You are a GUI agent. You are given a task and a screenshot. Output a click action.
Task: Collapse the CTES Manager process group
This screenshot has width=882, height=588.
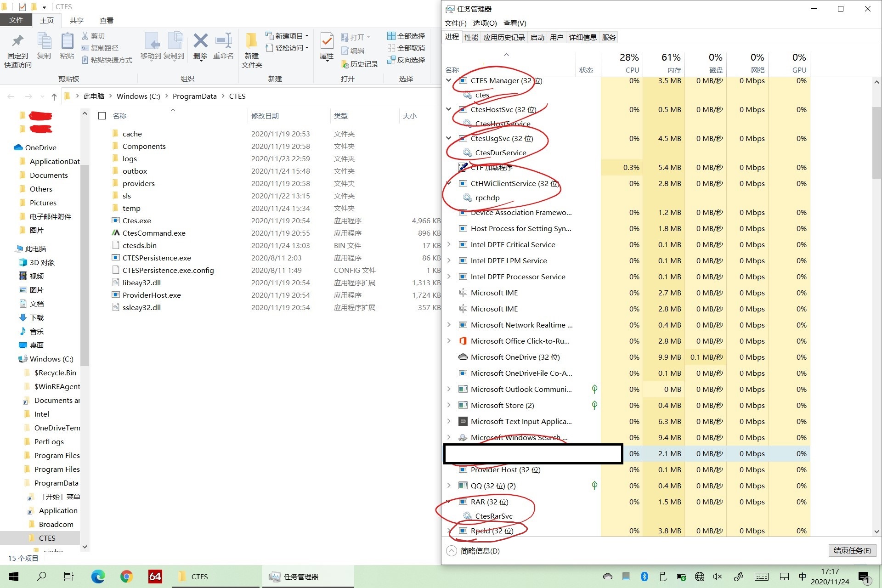pos(449,80)
